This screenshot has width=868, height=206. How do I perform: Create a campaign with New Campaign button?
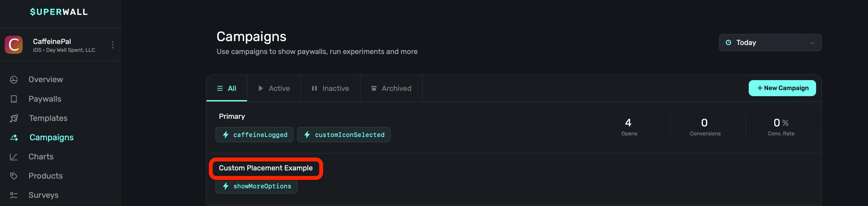point(782,88)
